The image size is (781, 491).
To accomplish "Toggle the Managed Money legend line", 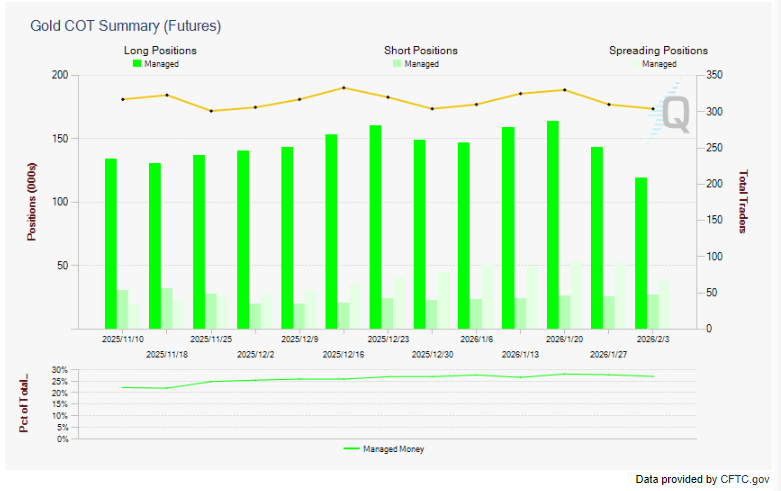I will coord(385,449).
